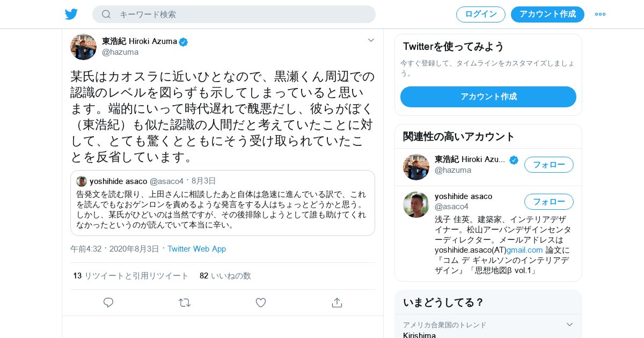The width and height of the screenshot is (644, 338).
Task: Click the search magnifier icon
Action: [106, 14]
